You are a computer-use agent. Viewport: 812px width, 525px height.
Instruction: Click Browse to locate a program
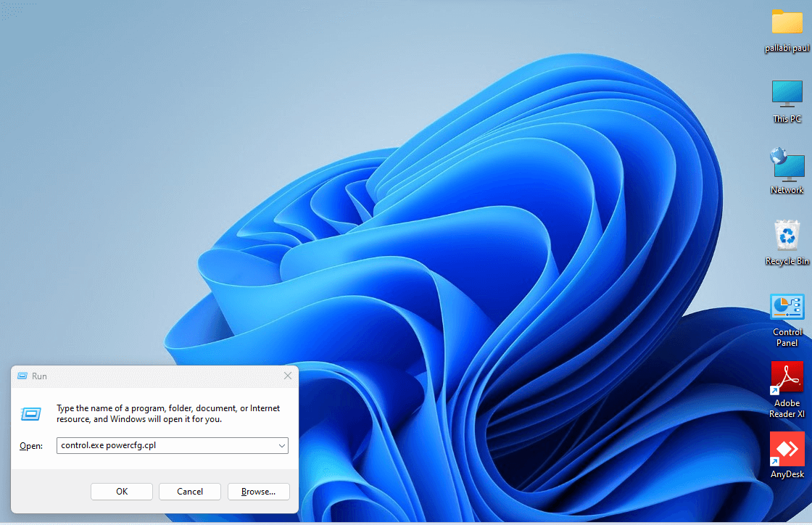coord(258,491)
